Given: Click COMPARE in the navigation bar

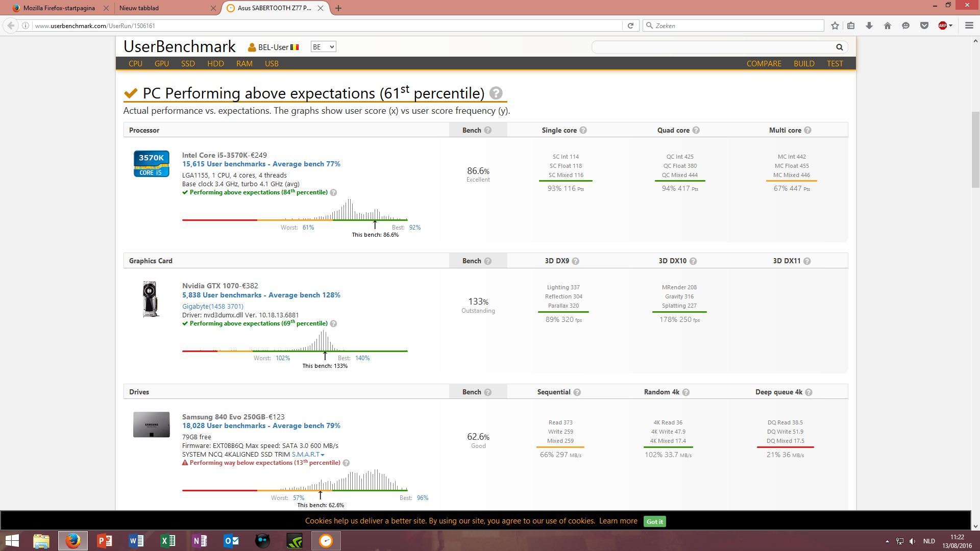Looking at the screenshot, I should (764, 63).
